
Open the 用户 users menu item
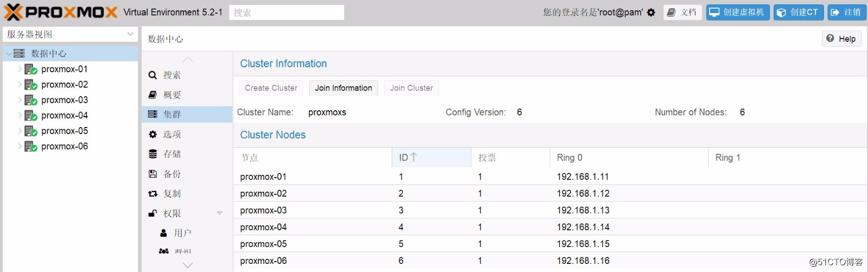click(x=187, y=233)
